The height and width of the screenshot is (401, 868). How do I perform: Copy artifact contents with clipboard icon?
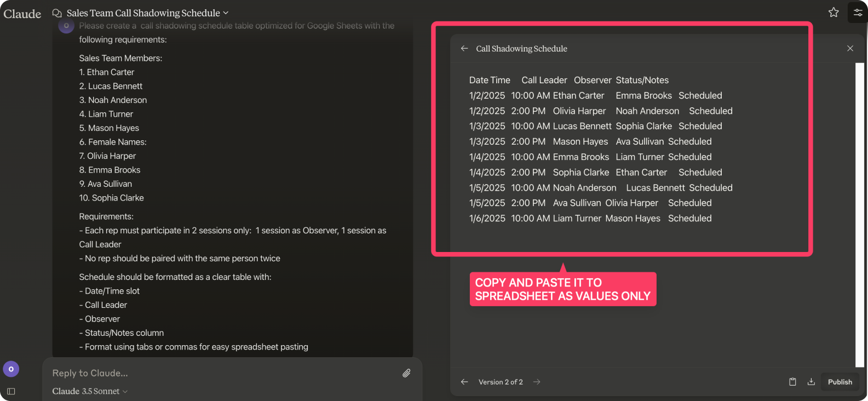click(x=792, y=382)
